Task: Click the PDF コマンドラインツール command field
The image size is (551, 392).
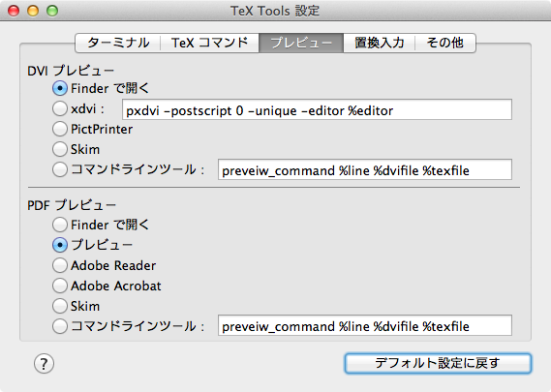Action: tap(365, 325)
